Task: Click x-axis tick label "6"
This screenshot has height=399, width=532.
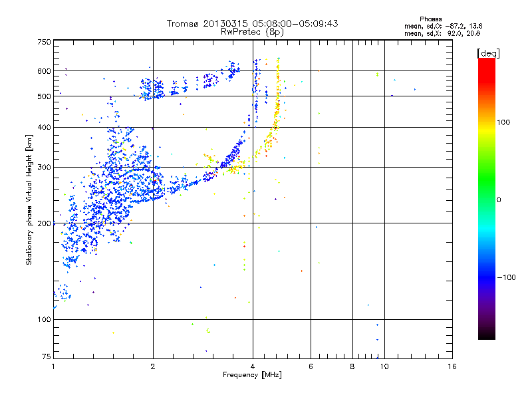Action: pos(311,366)
